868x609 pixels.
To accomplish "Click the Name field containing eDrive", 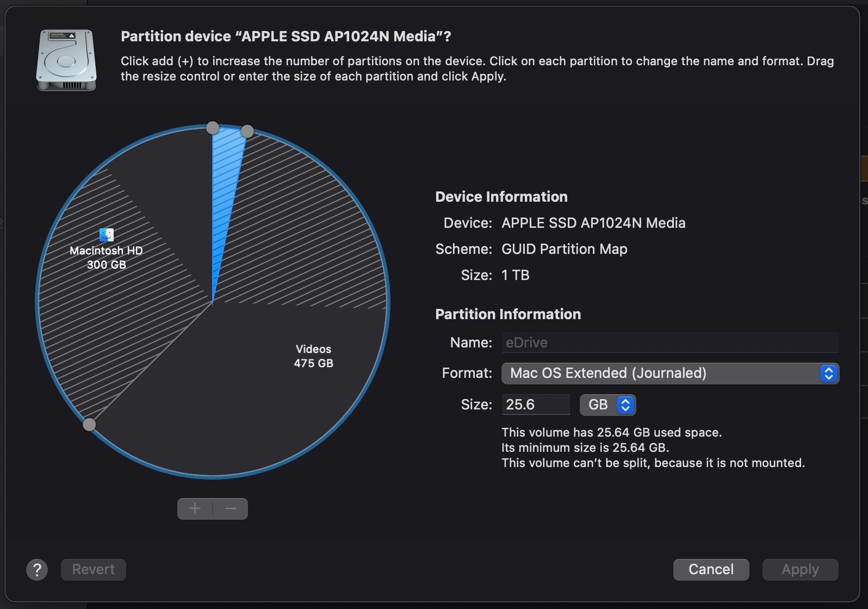I will (670, 343).
